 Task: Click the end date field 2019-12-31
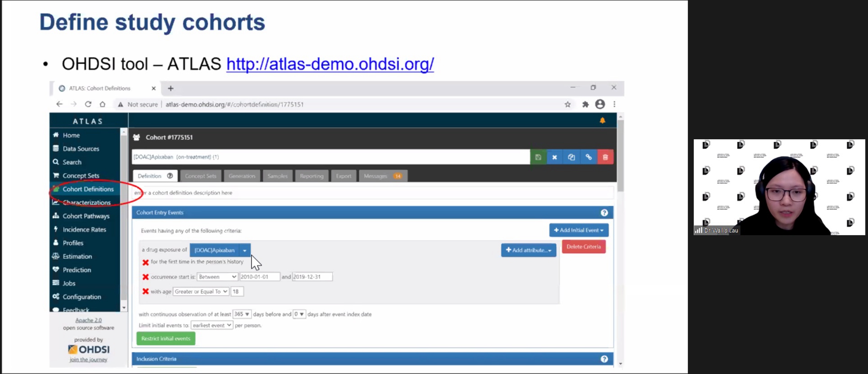(x=312, y=277)
